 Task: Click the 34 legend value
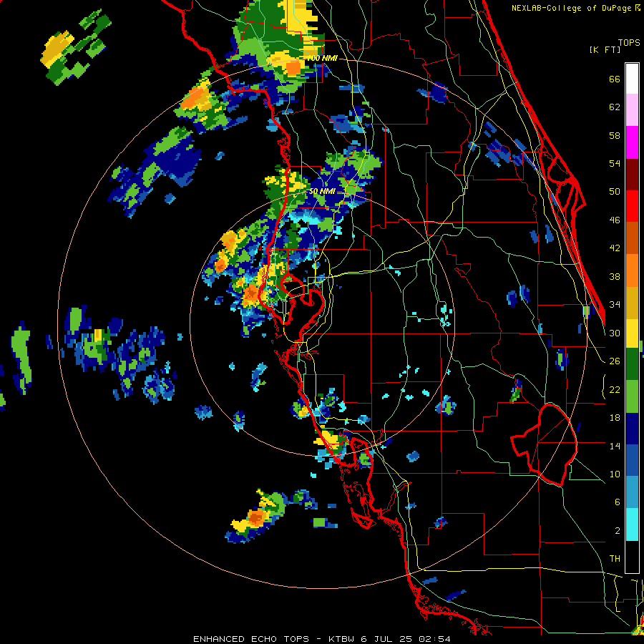615,304
